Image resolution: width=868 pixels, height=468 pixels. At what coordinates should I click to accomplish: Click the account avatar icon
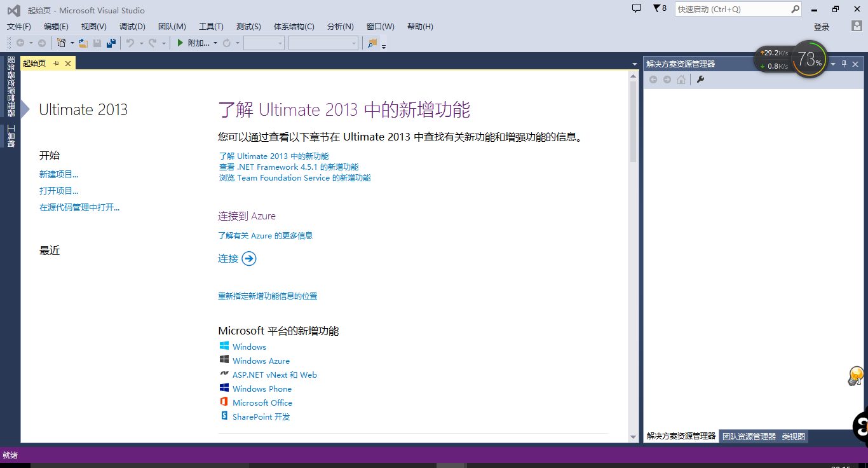(x=857, y=26)
